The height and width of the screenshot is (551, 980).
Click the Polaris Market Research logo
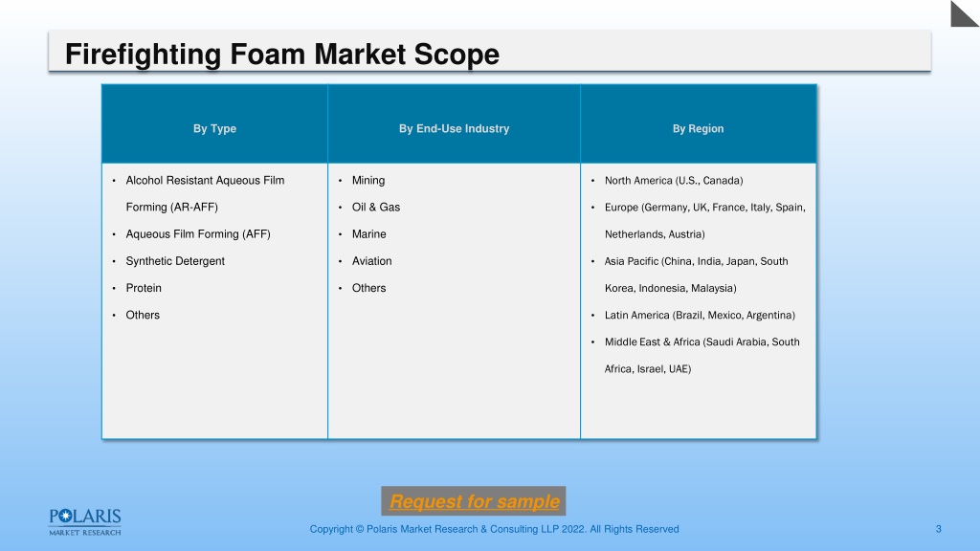tap(85, 522)
